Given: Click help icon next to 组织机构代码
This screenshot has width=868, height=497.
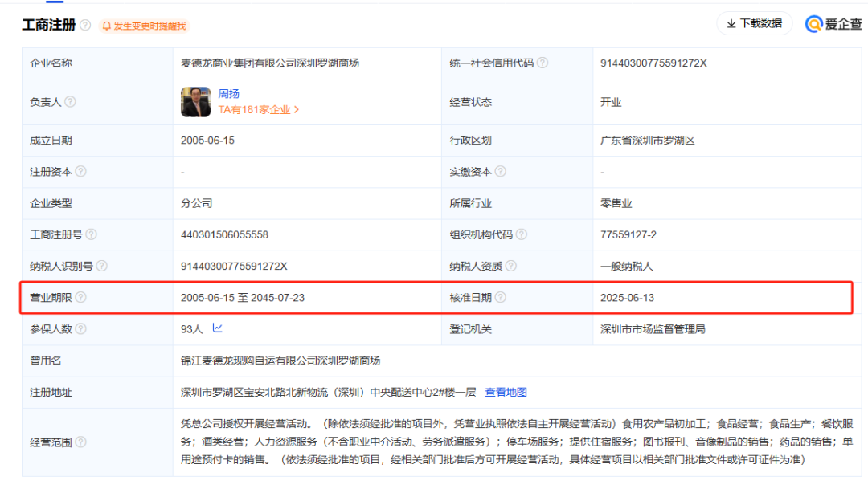Looking at the screenshot, I should (522, 234).
